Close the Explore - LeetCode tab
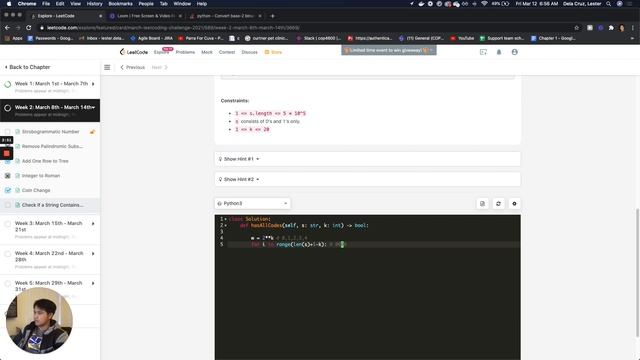 tap(100, 16)
